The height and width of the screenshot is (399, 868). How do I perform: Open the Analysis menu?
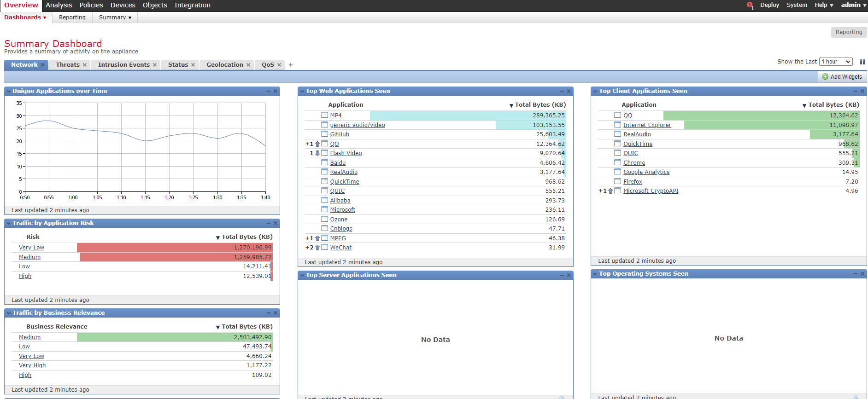[x=59, y=5]
